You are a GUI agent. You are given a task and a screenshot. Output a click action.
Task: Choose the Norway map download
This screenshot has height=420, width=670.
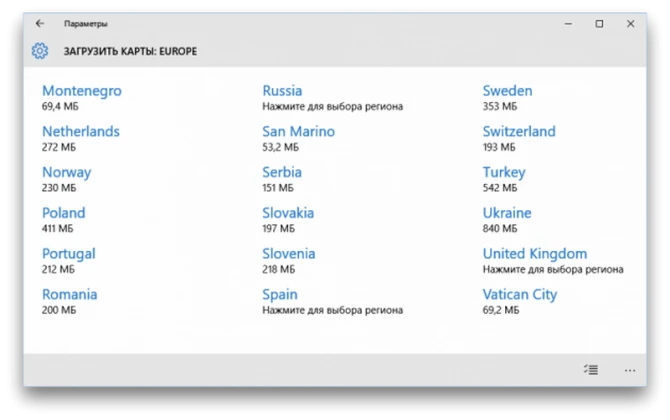click(x=66, y=179)
